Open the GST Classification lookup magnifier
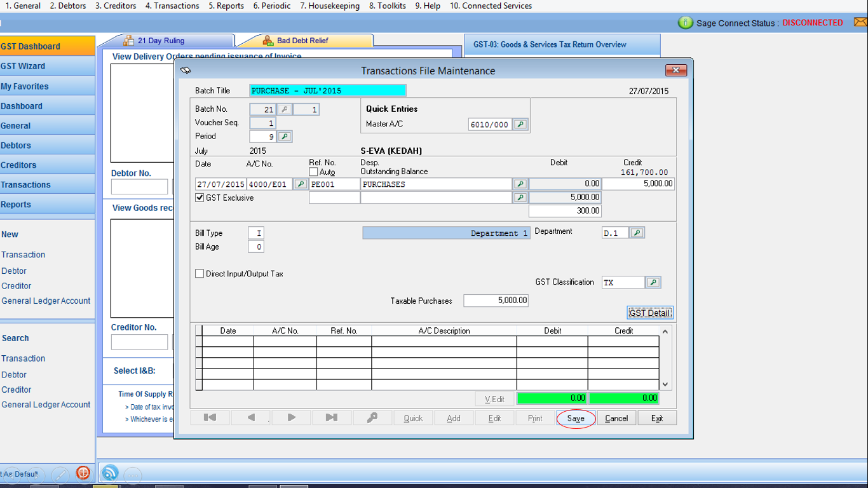868x488 pixels. [653, 282]
